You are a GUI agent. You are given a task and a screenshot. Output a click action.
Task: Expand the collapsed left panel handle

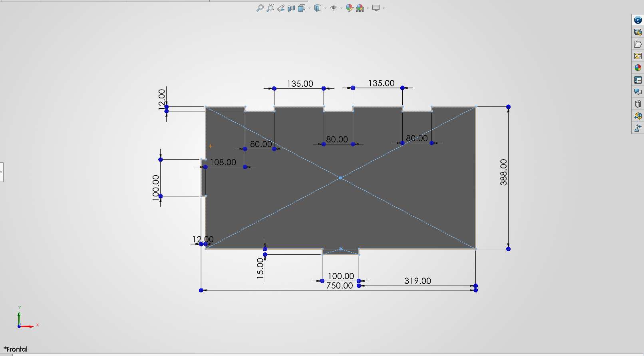pyautogui.click(x=2, y=172)
